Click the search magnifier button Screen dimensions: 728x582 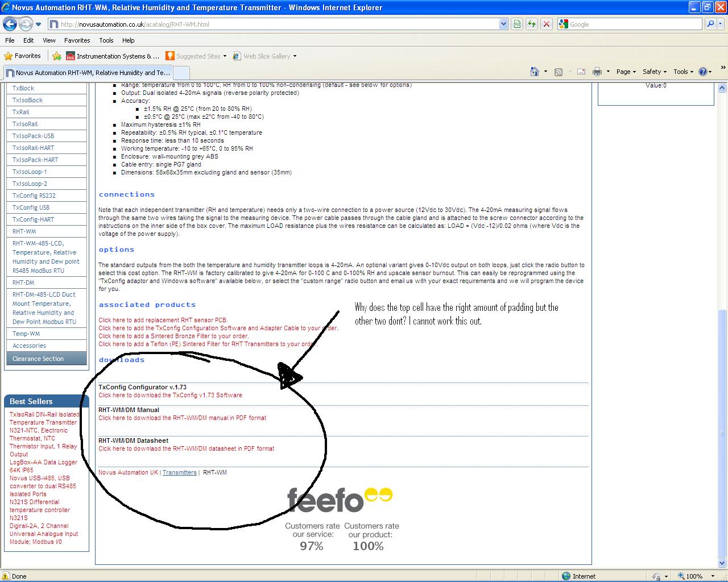pyautogui.click(x=710, y=24)
